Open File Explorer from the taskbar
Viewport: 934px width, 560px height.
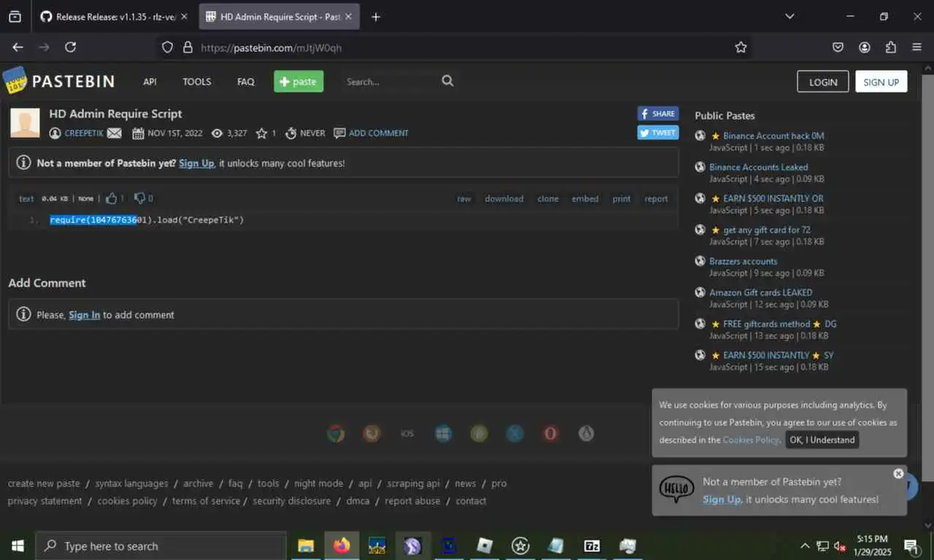[x=306, y=545]
